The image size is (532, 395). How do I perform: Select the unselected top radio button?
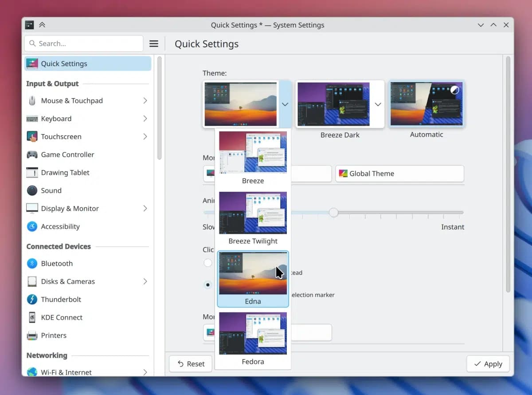[x=207, y=263]
